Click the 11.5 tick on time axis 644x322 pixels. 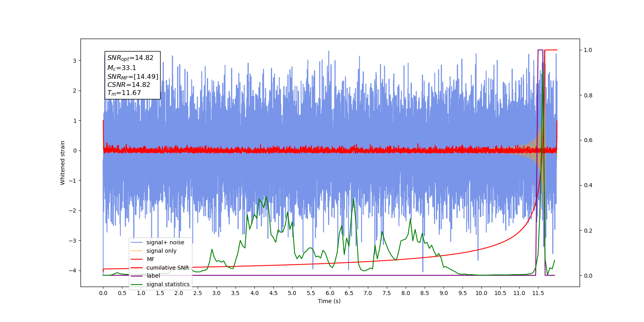pyautogui.click(x=538, y=293)
